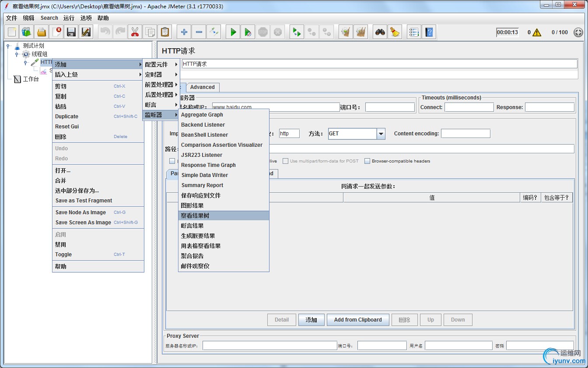Expand the 配置元件 submenu
Image resolution: width=588 pixels, height=368 pixels.
pyautogui.click(x=161, y=64)
